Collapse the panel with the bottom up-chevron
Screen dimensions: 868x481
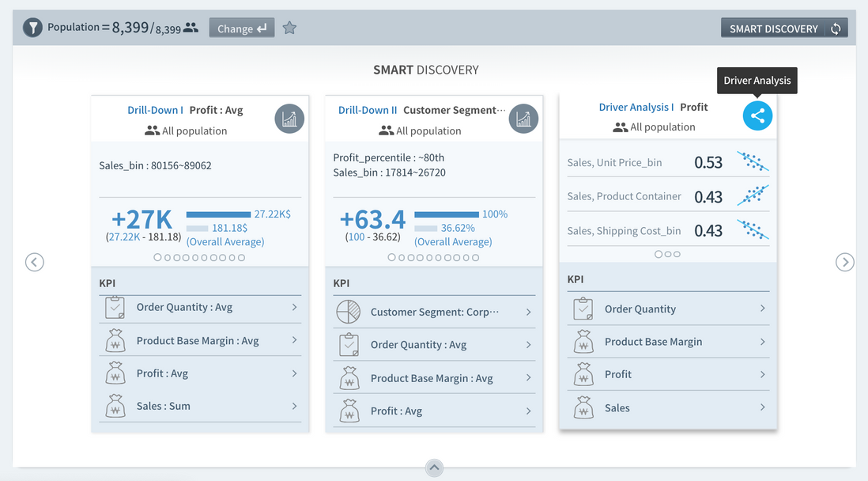point(434,468)
